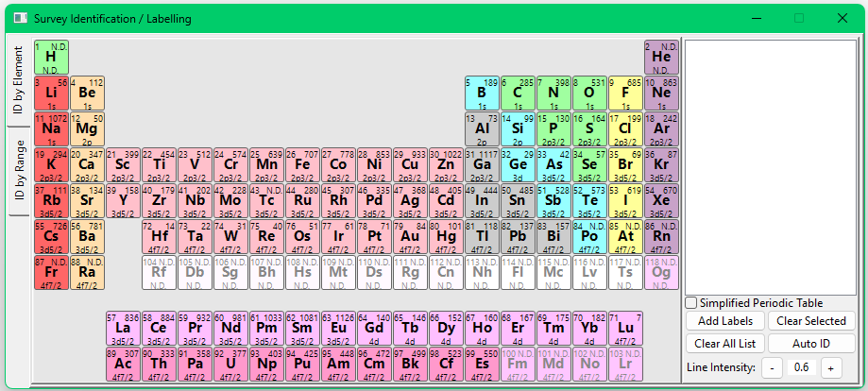Enable the Simplified Periodic Table checkbox
The height and width of the screenshot is (391, 868).
pos(690,303)
